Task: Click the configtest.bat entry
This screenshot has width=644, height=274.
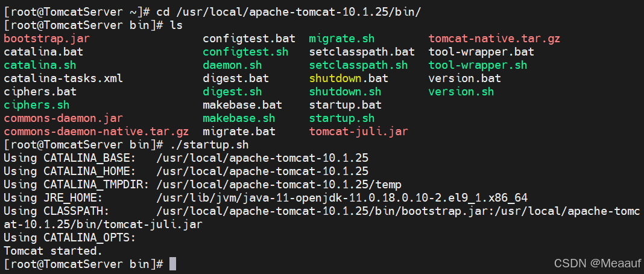Action: [249, 39]
